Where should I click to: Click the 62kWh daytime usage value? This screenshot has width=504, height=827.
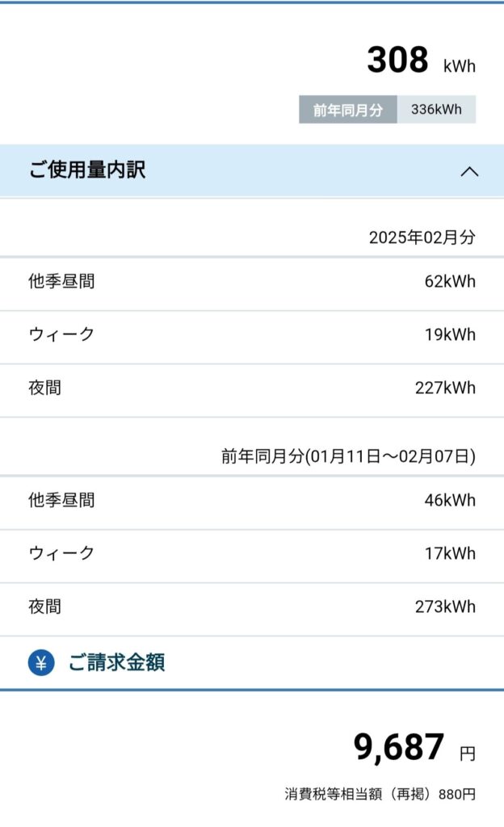coord(450,282)
